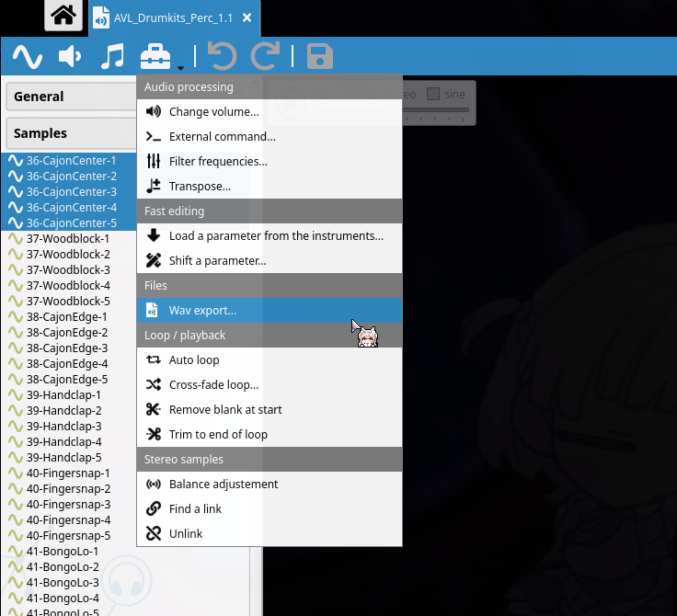The height and width of the screenshot is (616, 677).
Task: Click Transpose... in Audio processing
Action: tap(200, 187)
